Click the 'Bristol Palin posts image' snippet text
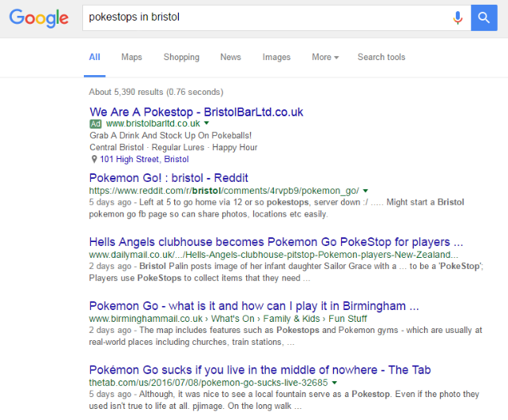508x420 pixels. coord(286,272)
